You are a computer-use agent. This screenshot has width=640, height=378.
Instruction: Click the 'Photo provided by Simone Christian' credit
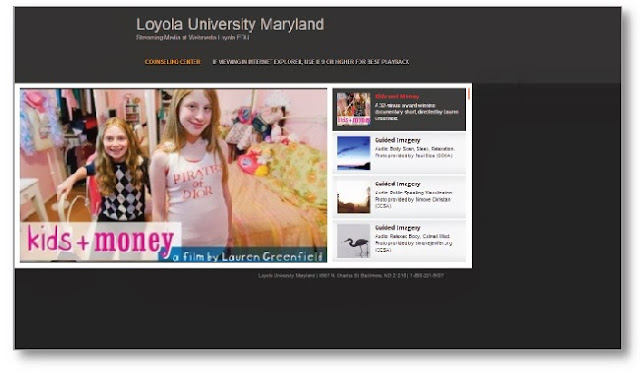413,202
